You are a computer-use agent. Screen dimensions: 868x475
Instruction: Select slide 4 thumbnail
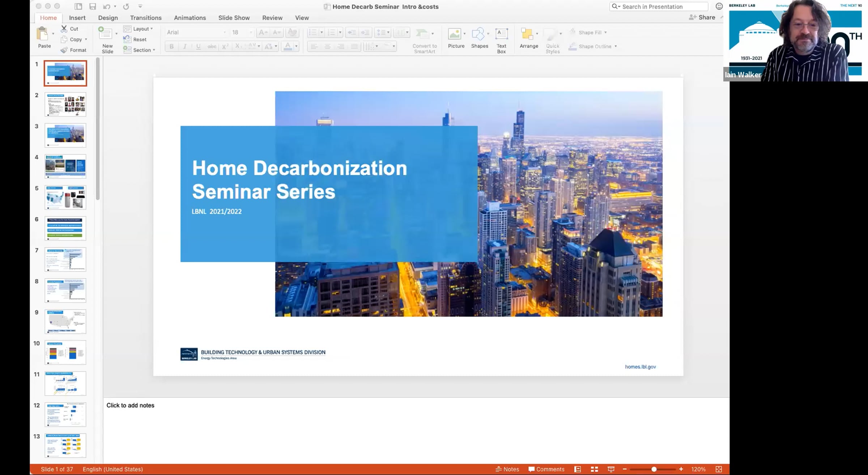coord(65,166)
